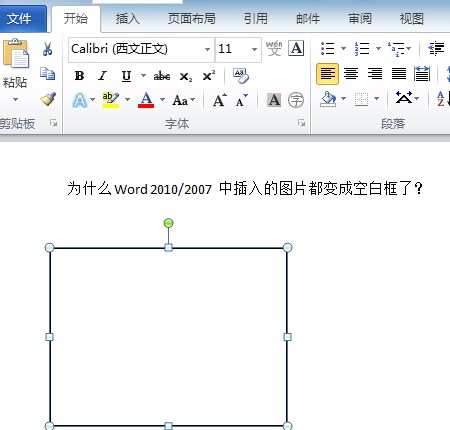Toggle subscript formatting
The width and height of the screenshot is (450, 430).
(x=185, y=77)
